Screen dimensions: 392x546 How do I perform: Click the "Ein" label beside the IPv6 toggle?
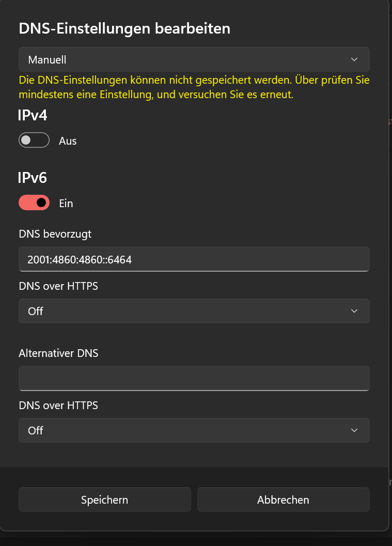(66, 204)
